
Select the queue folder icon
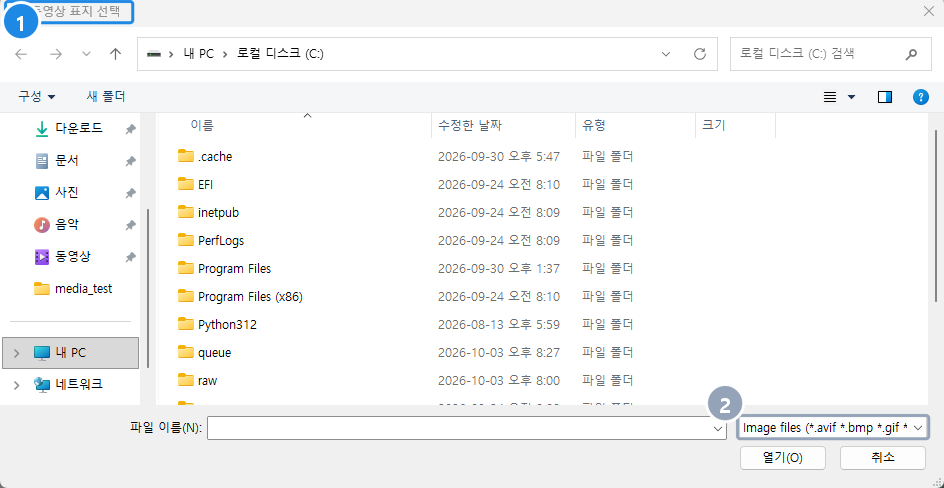(x=185, y=353)
